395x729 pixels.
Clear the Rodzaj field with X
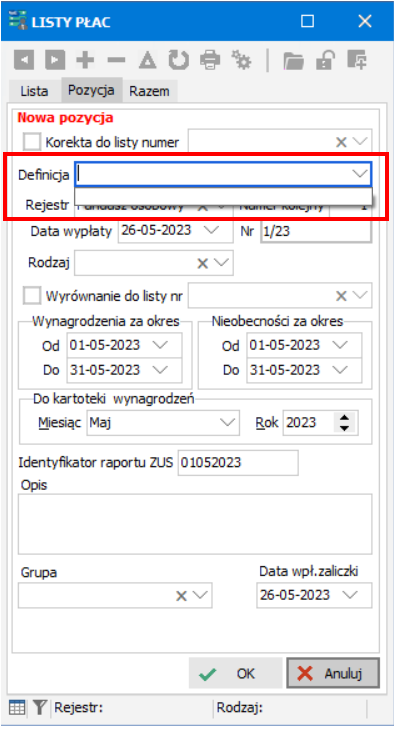tap(202, 263)
